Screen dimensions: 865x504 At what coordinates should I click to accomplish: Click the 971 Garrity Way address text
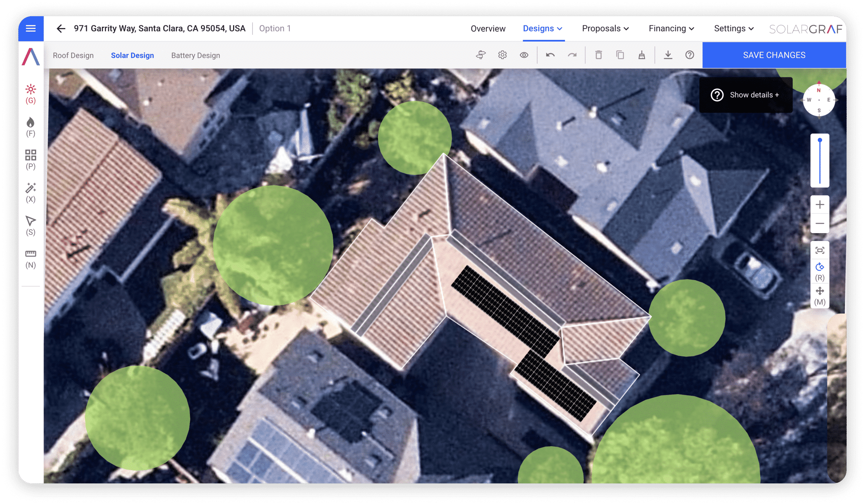tap(159, 28)
